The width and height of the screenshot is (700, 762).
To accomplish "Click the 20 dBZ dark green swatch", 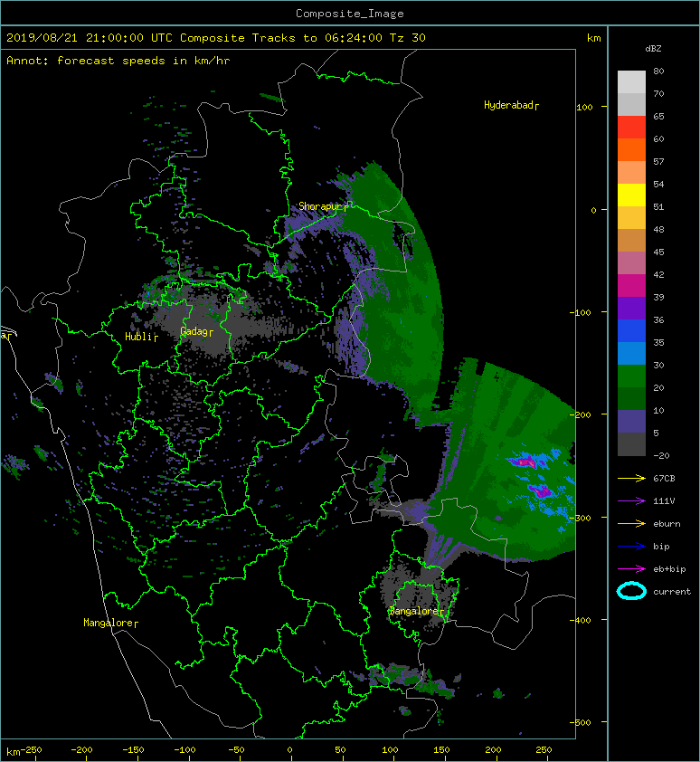I will click(x=631, y=398).
